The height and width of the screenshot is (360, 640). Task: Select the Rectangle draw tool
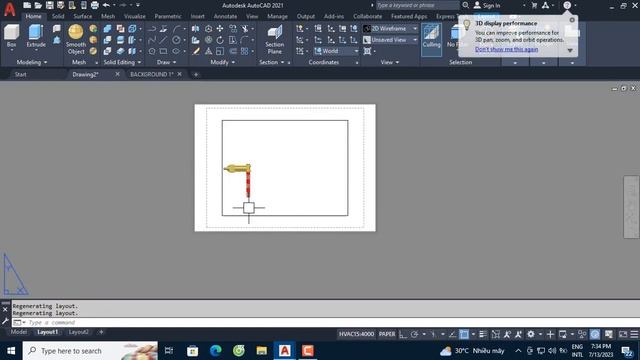(163, 51)
